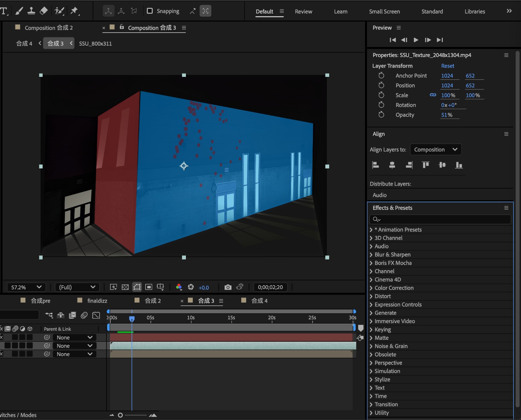Click Position stopwatch icon
This screenshot has height=420, width=521.
click(381, 85)
